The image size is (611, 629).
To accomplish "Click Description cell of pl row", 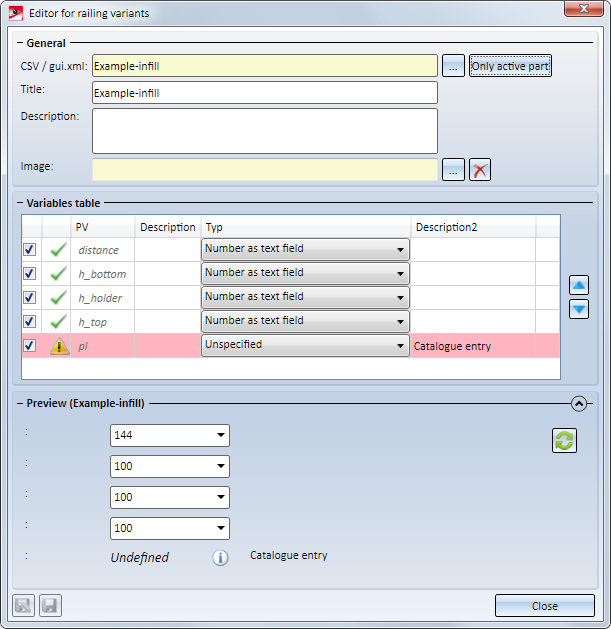I will (168, 346).
